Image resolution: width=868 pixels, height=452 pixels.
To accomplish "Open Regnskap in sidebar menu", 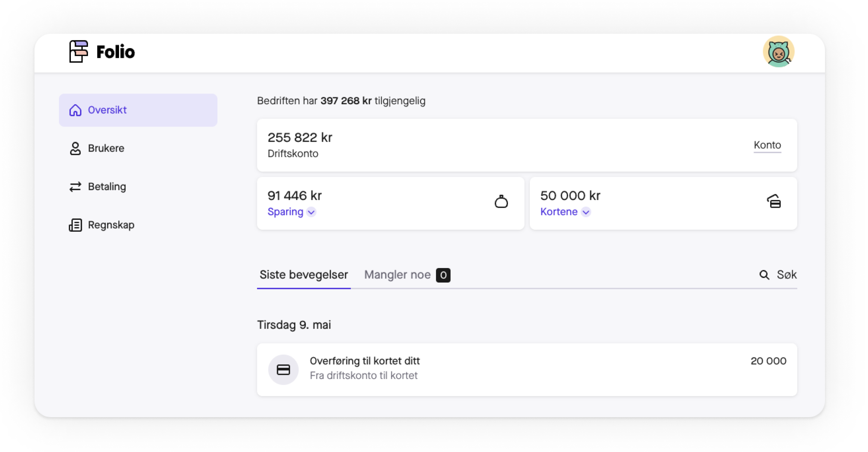I will (x=111, y=225).
